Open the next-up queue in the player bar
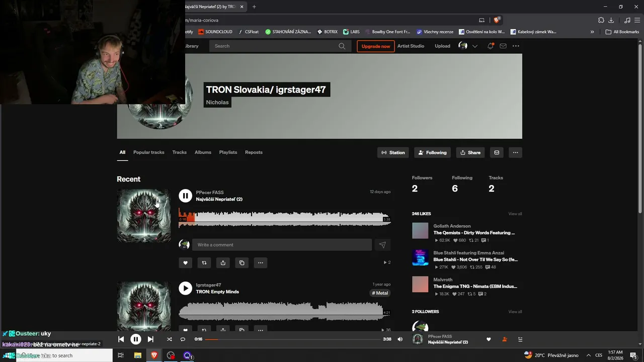Viewport: 644px width, 362px height. [520, 339]
